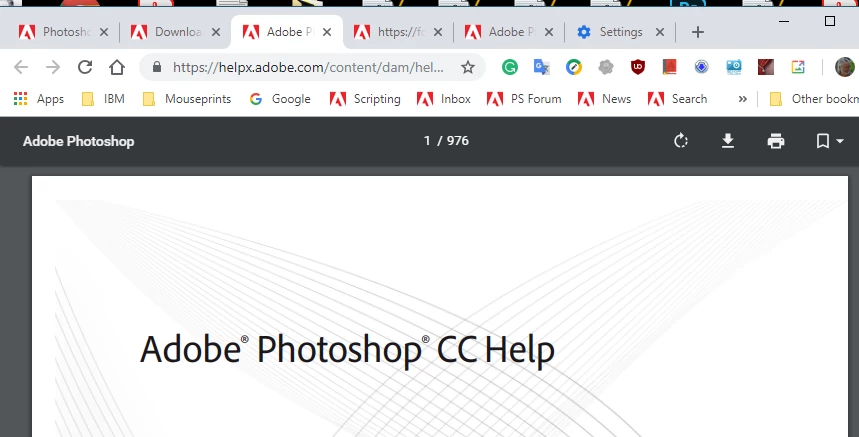Bookmark this page with the star

(x=468, y=67)
